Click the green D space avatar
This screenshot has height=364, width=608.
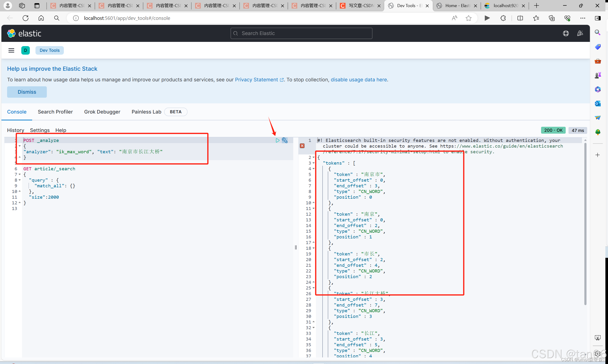coord(26,50)
